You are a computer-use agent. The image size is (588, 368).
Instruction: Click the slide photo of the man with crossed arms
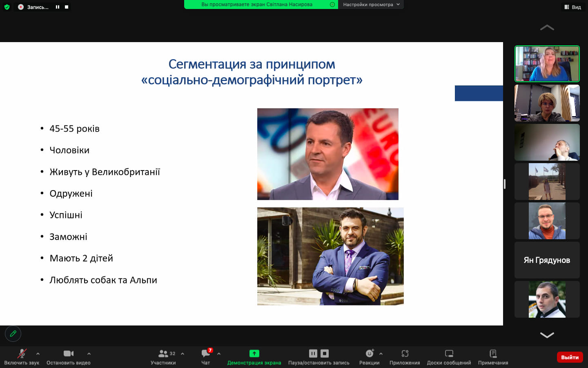[x=330, y=256]
